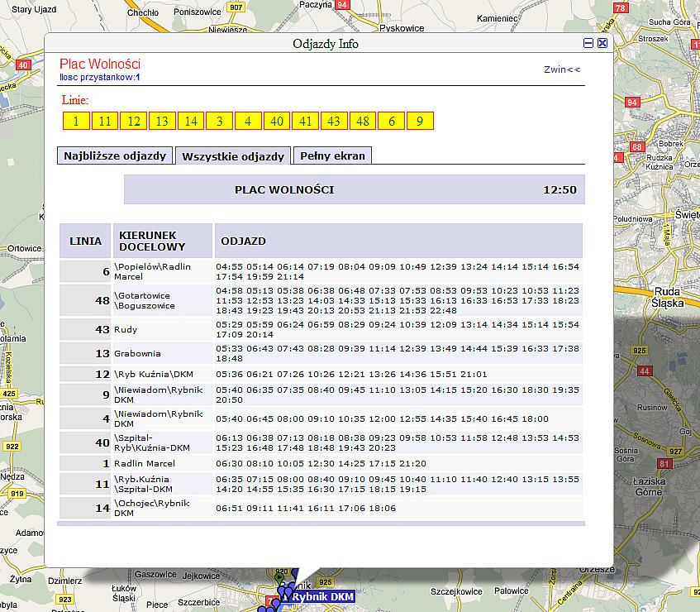Click road 81 shield near Łaziska
Image resolution: width=700 pixels, height=612 pixels.
[x=664, y=464]
